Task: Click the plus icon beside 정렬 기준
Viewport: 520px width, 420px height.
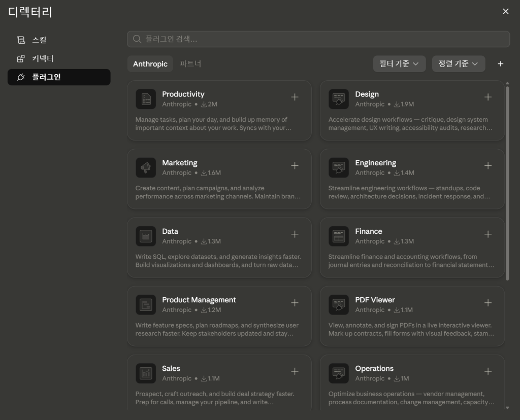Action: 500,63
